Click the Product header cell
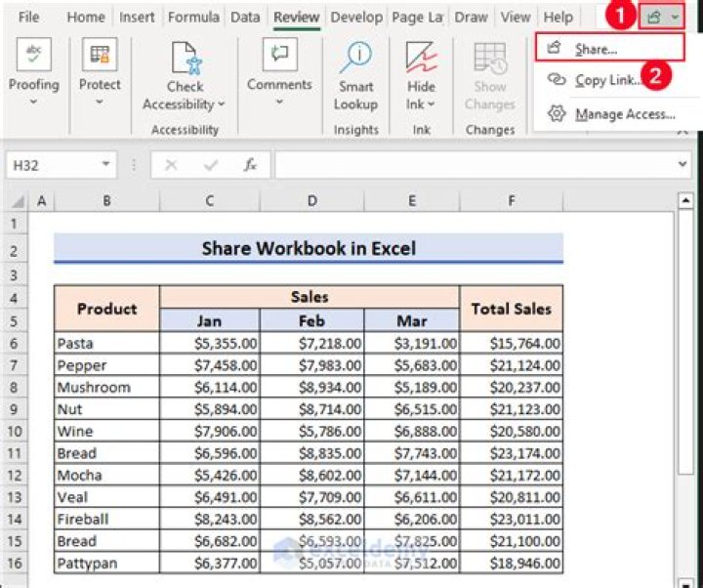 106,309
